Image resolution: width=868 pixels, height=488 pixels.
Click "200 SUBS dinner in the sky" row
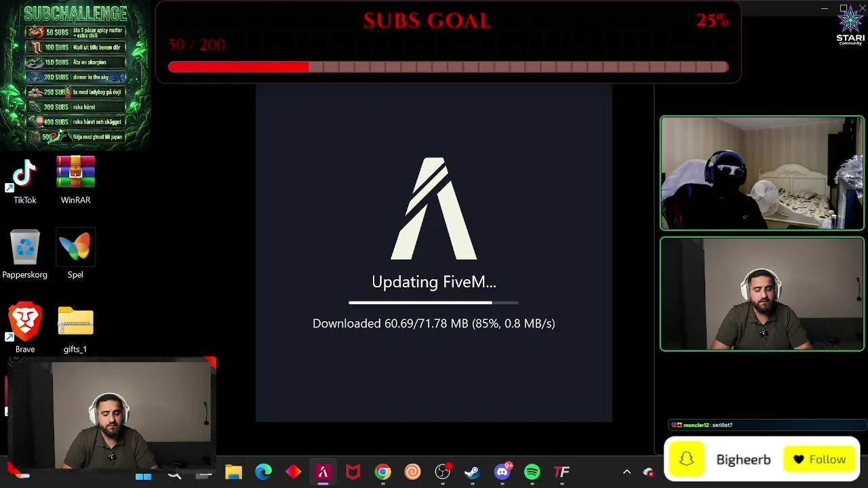pos(76,77)
